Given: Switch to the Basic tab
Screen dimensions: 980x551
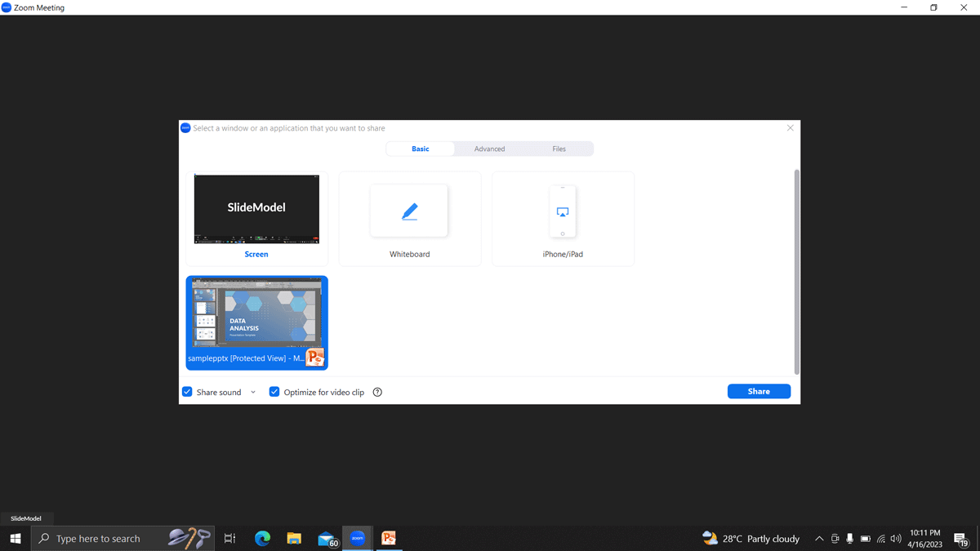Looking at the screenshot, I should point(420,149).
